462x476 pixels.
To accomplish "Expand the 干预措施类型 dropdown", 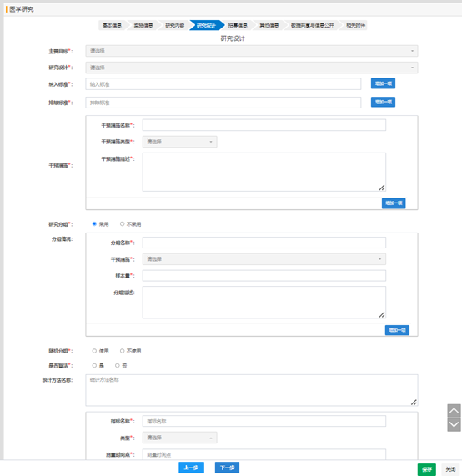I will click(180, 142).
